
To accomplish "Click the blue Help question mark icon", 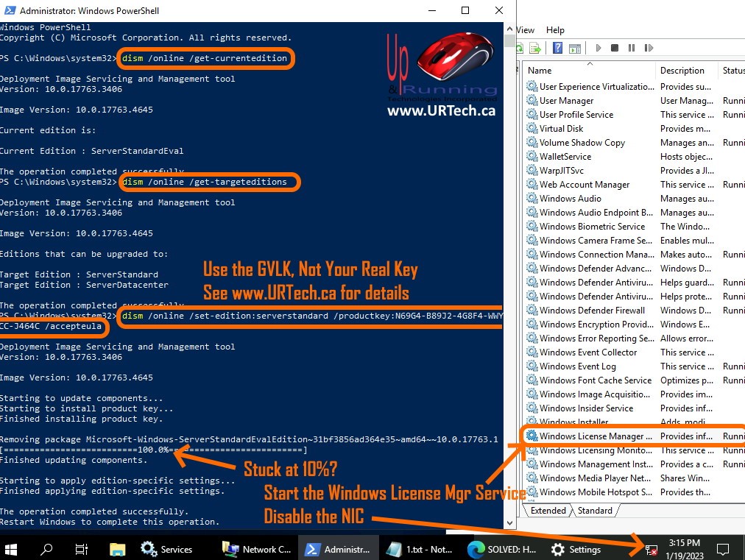I will click(x=557, y=48).
